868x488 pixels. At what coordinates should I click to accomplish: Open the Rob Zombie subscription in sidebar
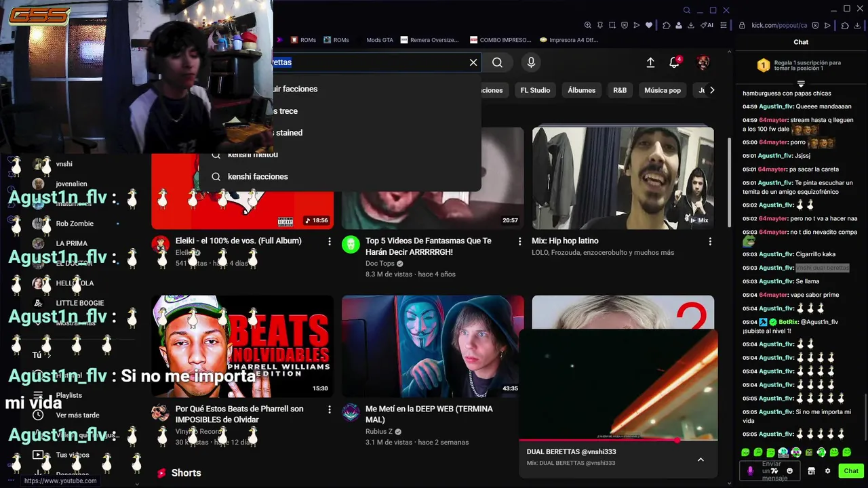pyautogui.click(x=75, y=224)
